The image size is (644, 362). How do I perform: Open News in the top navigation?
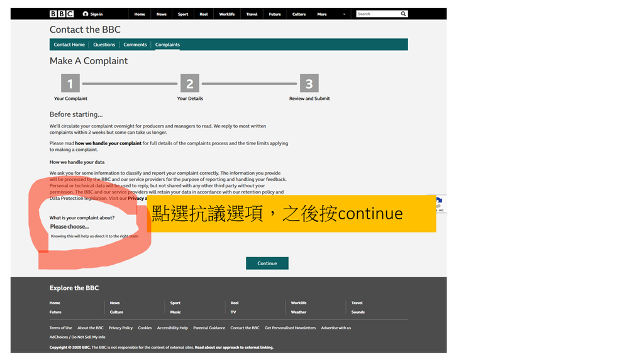click(162, 14)
